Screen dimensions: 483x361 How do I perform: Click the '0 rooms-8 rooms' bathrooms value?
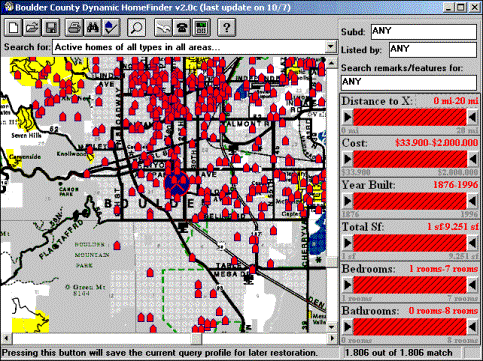point(443,311)
